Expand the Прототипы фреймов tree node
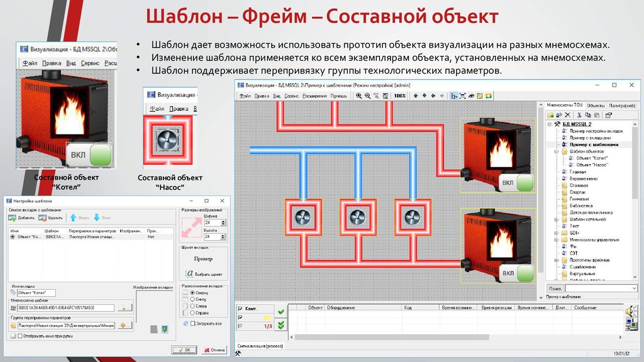The image size is (644, 362). pyautogui.click(x=557, y=260)
